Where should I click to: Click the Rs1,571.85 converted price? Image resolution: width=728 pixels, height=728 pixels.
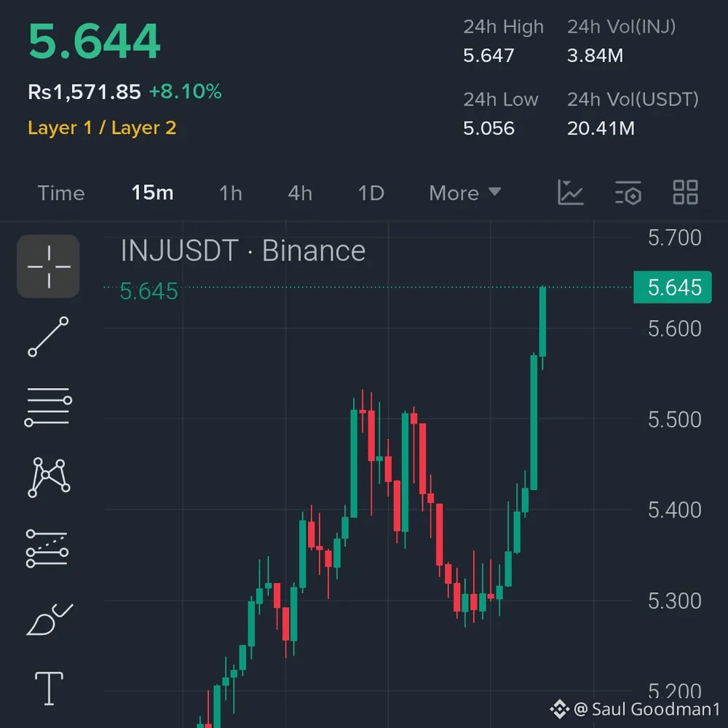coord(84,92)
